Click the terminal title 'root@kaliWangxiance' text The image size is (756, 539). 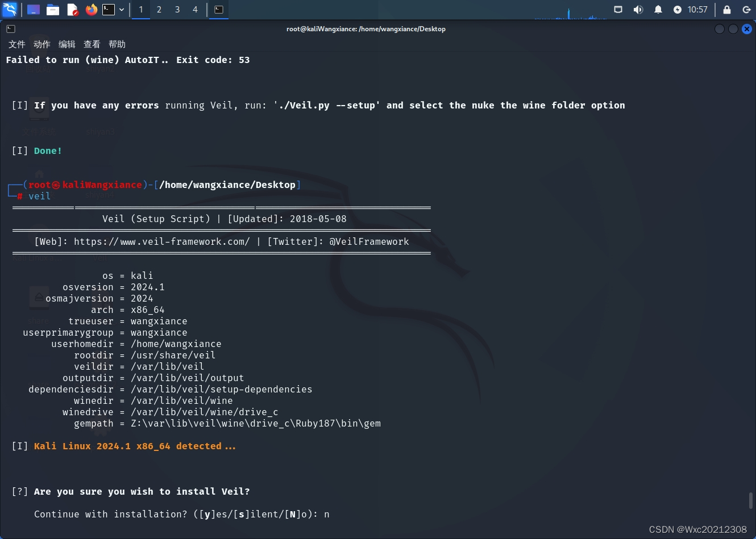coord(321,29)
